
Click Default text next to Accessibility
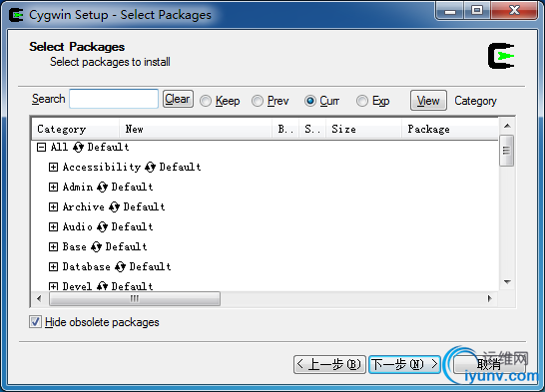180,167
